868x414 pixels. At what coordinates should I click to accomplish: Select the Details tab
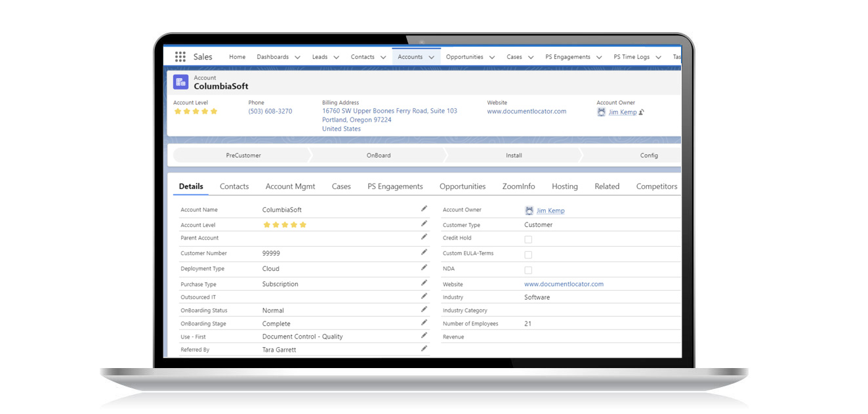[191, 186]
